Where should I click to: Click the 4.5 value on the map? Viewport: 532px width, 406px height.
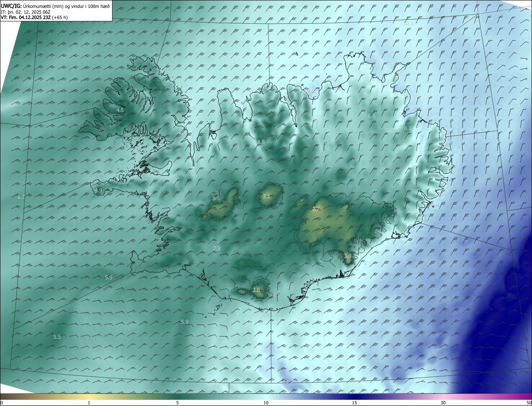120,110
